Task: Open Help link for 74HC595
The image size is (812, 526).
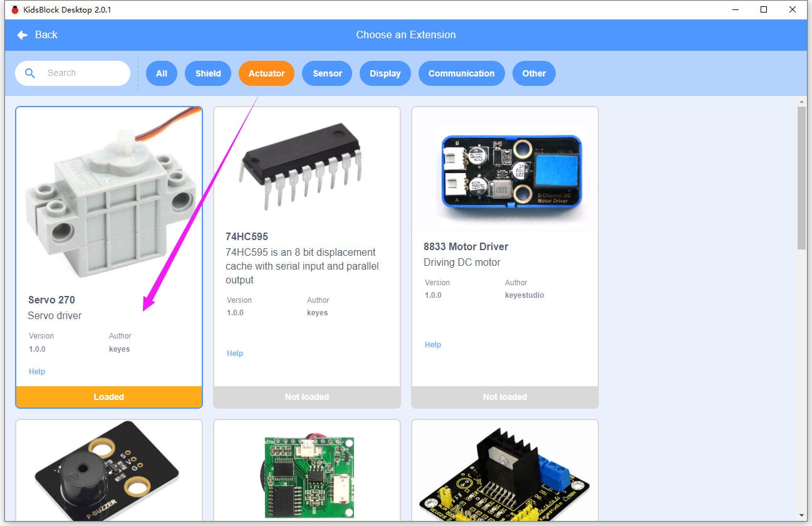Action: coord(235,354)
